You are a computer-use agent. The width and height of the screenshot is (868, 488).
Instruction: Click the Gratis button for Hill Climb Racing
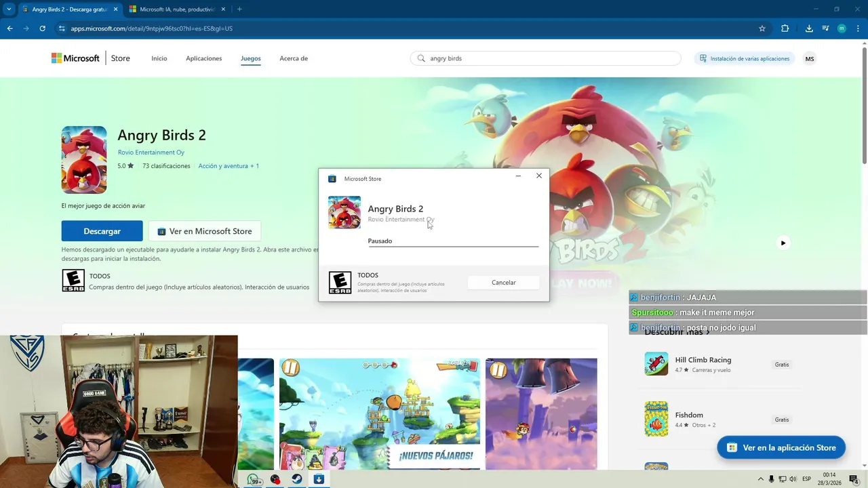[x=782, y=365]
